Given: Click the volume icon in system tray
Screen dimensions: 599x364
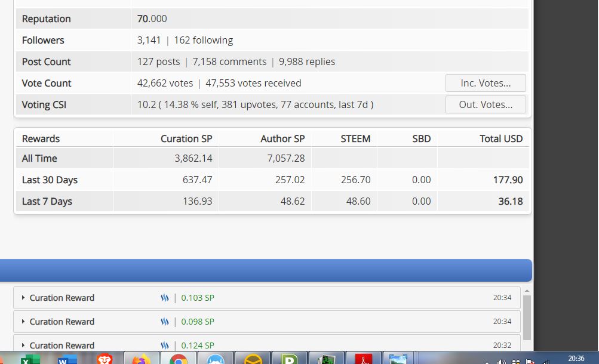Looking at the screenshot, I should click(x=502, y=362).
